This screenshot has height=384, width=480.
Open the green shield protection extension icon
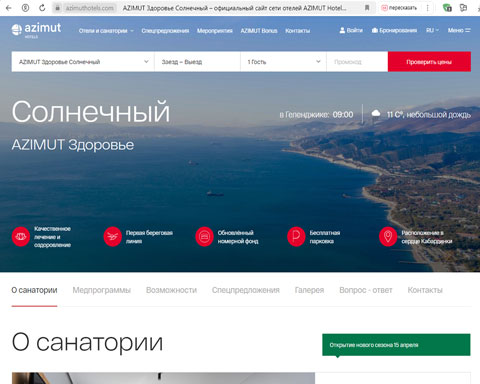447,8
